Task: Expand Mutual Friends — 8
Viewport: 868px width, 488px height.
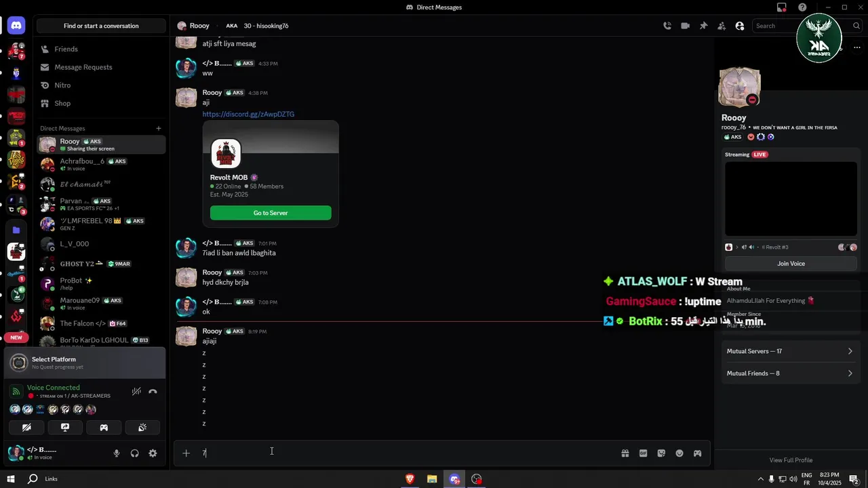Action: pos(790,373)
